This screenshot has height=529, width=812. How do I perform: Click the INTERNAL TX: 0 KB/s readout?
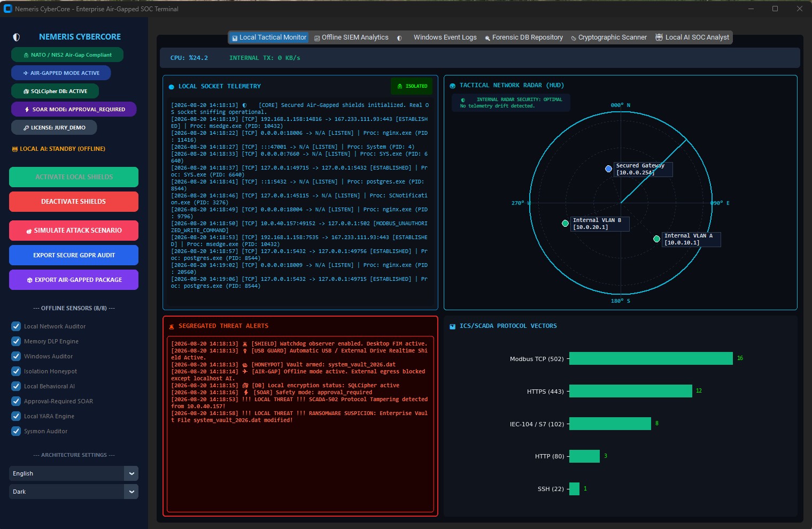click(x=265, y=58)
